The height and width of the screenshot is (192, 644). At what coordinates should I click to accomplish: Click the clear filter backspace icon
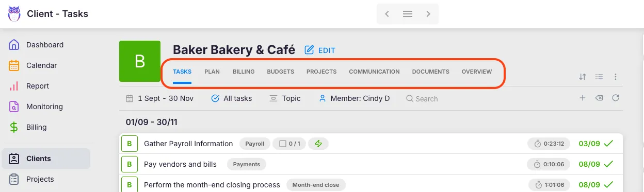coord(599,98)
